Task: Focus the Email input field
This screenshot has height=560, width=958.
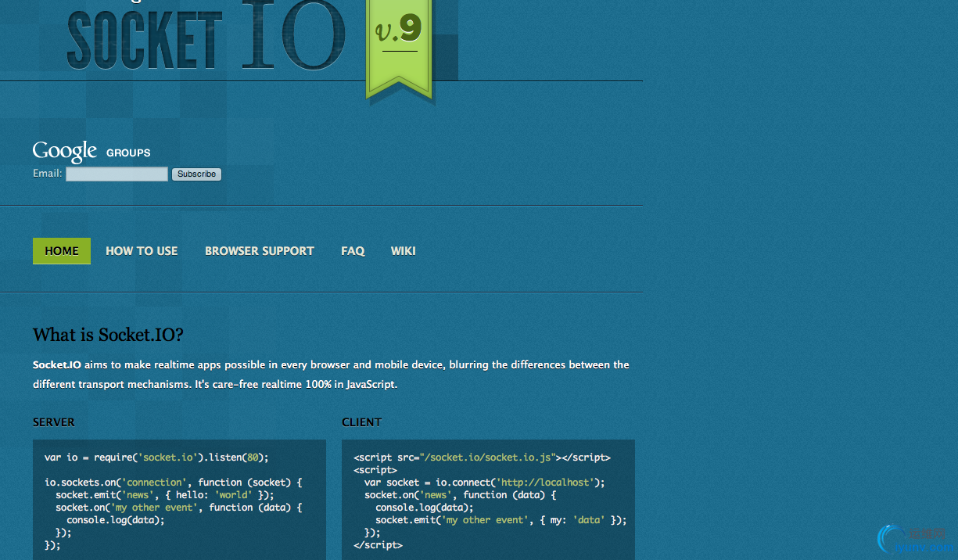Action: click(x=117, y=174)
